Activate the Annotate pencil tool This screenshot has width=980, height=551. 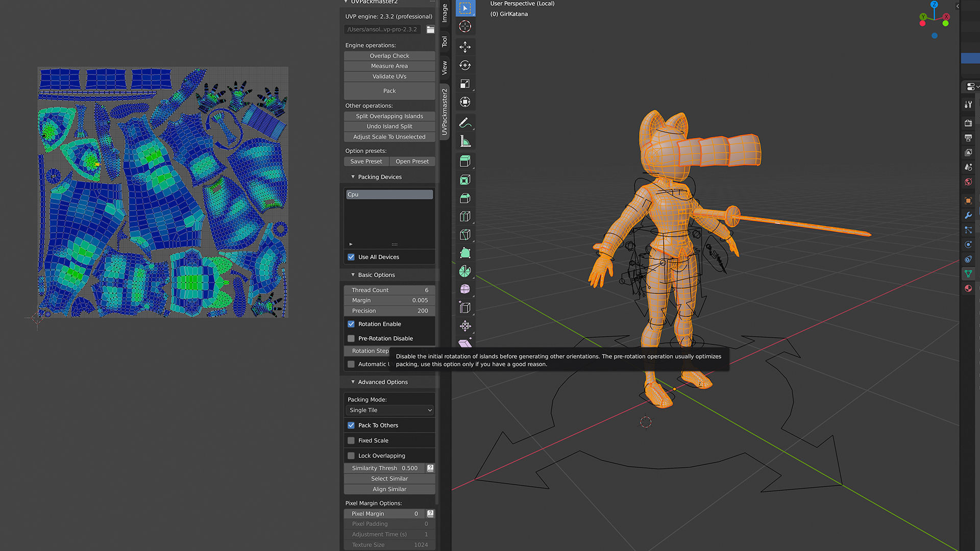464,123
